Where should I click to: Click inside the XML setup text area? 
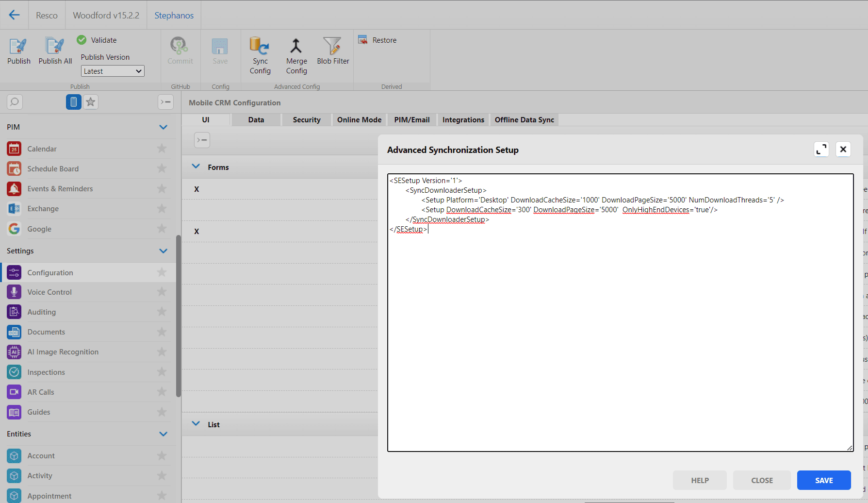point(620,340)
